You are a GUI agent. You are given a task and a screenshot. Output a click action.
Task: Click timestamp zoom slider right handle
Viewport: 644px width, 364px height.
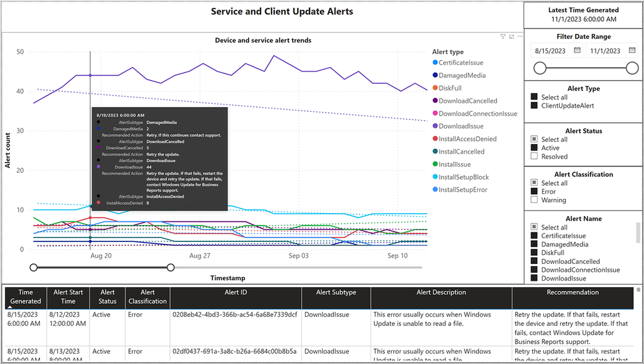pyautogui.click(x=170, y=267)
